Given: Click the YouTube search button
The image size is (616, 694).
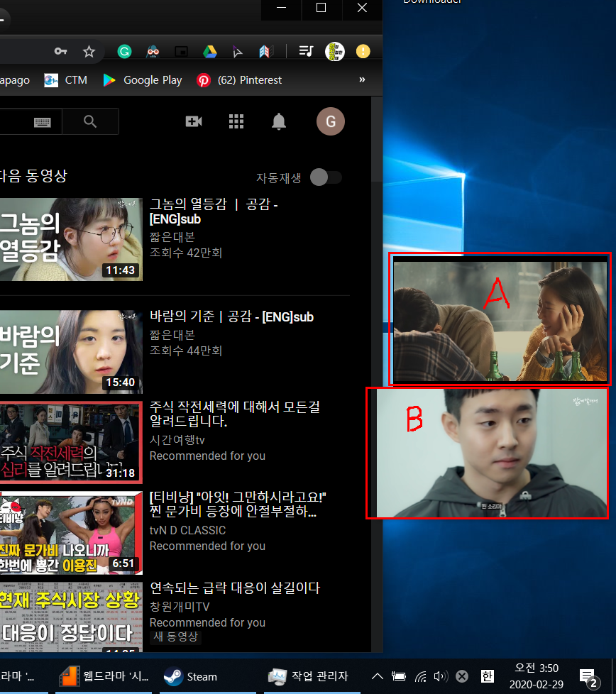Looking at the screenshot, I should [x=90, y=121].
